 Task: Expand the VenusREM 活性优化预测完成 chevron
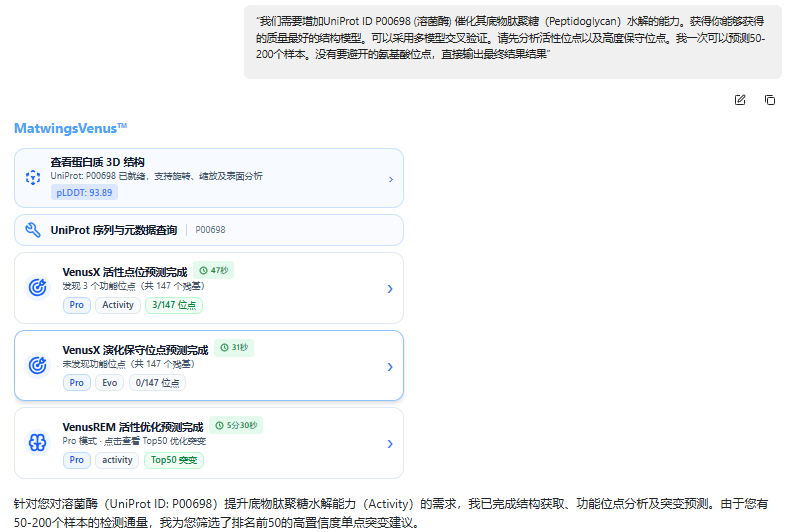pos(390,444)
